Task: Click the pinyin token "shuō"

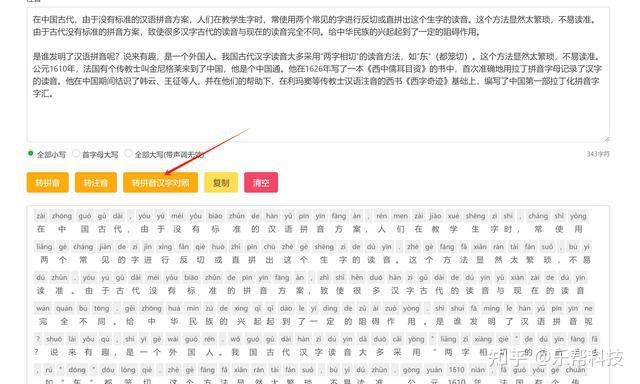Action: [54, 339]
